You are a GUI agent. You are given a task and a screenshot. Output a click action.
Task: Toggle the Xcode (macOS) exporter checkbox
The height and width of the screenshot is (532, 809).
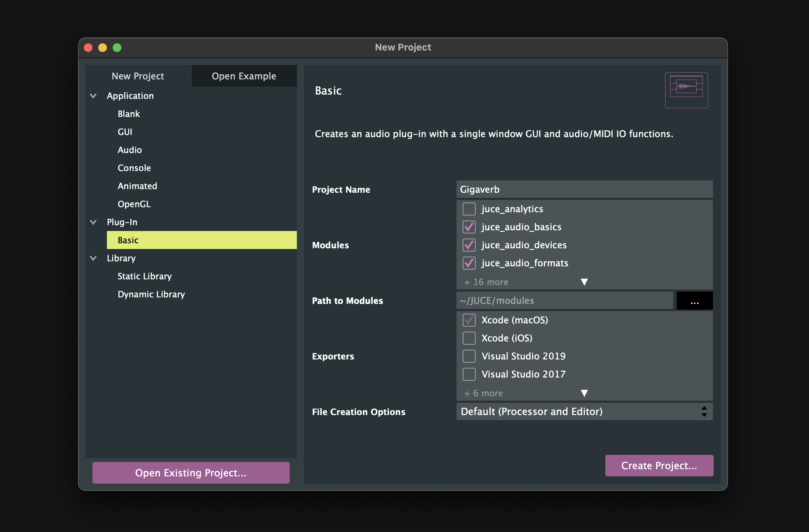point(469,320)
